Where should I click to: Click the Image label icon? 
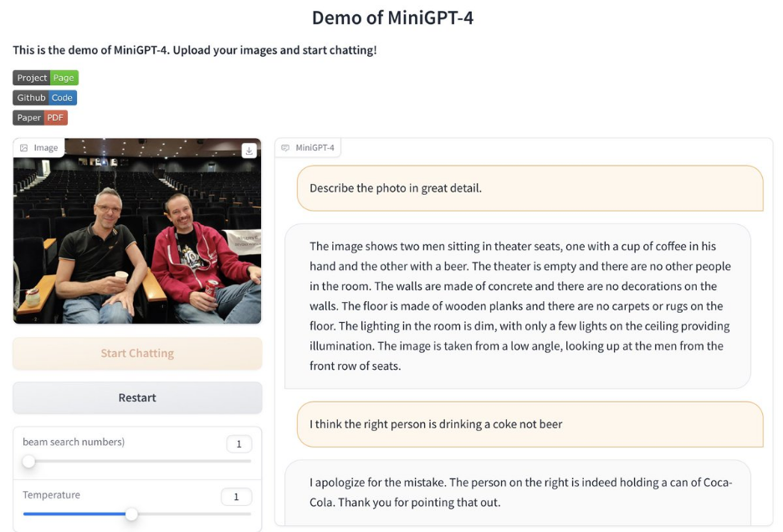(x=24, y=148)
